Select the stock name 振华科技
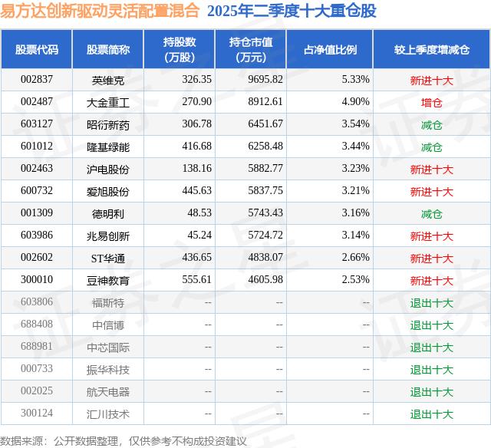Screen dimensions: 491x448 click(x=108, y=370)
